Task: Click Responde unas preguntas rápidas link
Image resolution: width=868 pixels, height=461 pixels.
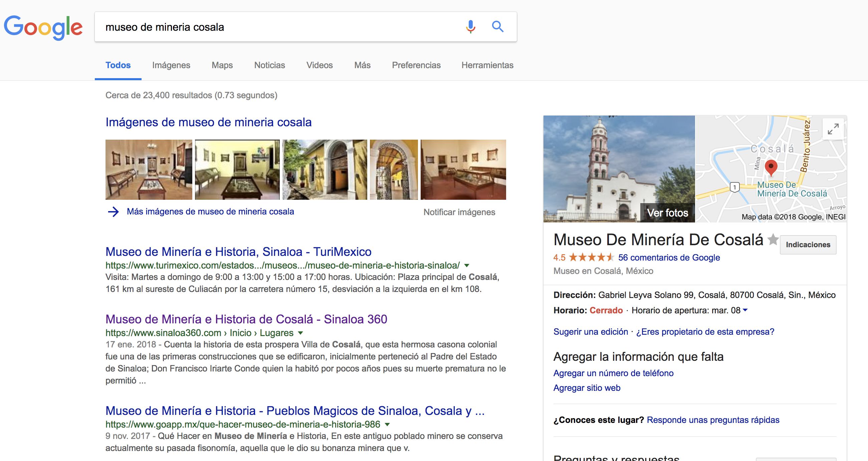Action: click(713, 420)
